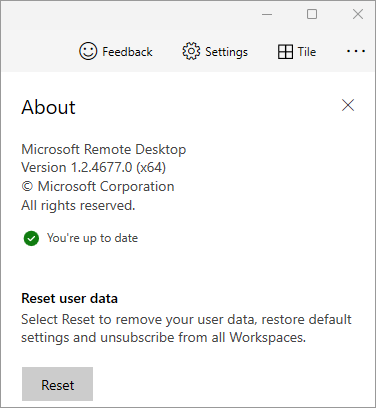Click the 'Reset user data' heading
This screenshot has width=376, height=408.
point(69,298)
